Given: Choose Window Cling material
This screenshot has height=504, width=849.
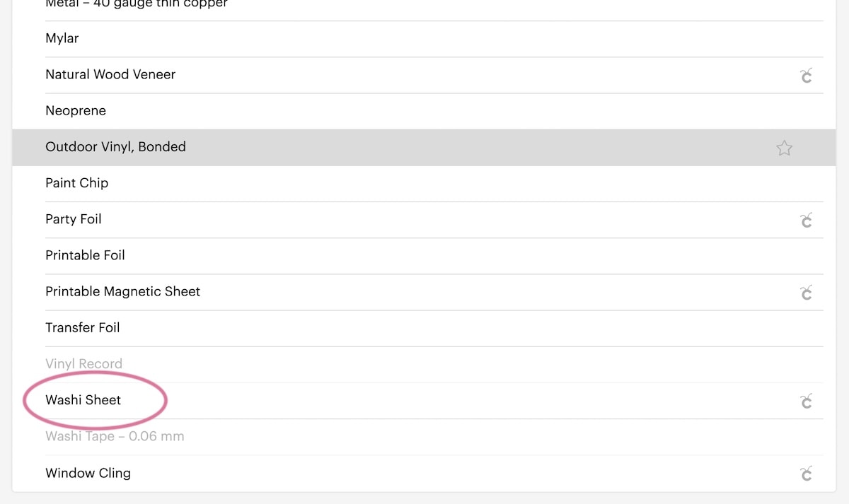Looking at the screenshot, I should [x=417, y=473].
